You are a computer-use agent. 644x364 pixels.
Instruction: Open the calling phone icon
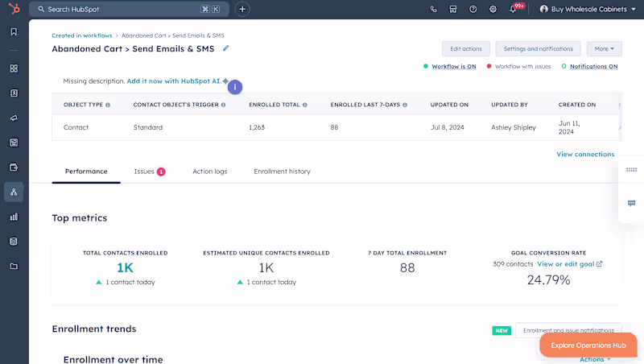434,10
